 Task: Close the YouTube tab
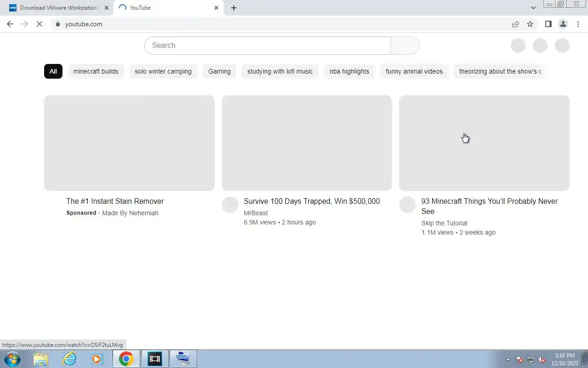click(216, 8)
